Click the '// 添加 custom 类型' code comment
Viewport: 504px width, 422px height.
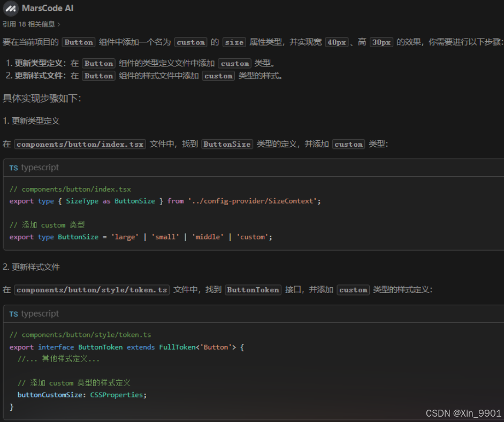pos(47,225)
